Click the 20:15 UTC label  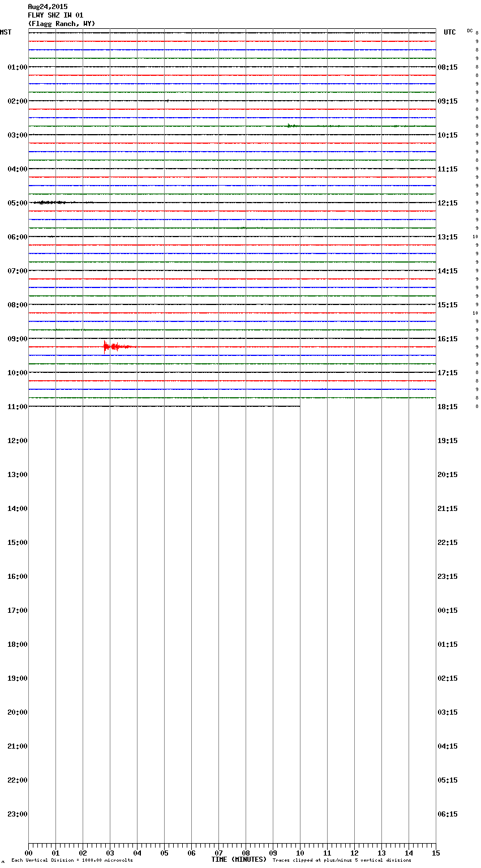[x=448, y=475]
